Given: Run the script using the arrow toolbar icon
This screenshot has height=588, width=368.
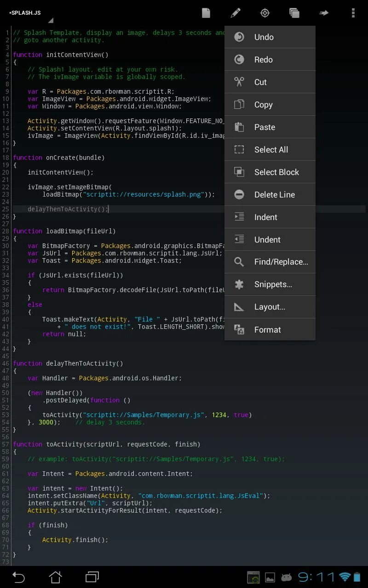Looking at the screenshot, I should (324, 13).
